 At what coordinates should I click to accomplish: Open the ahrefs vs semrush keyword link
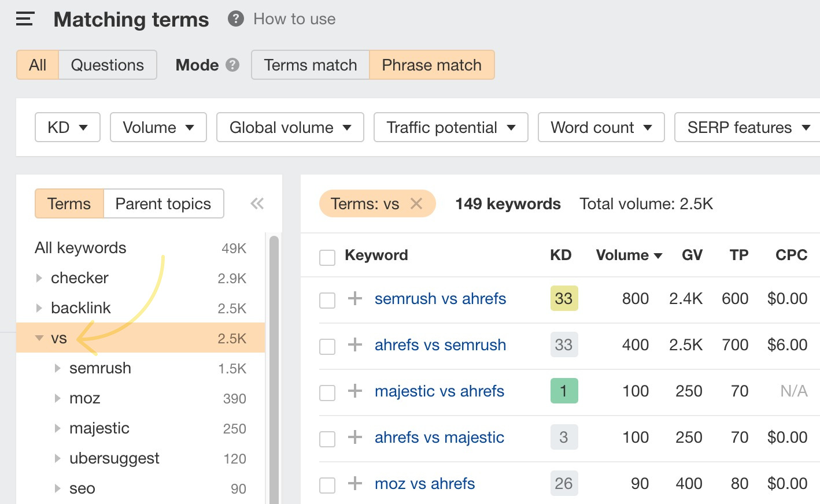(439, 344)
